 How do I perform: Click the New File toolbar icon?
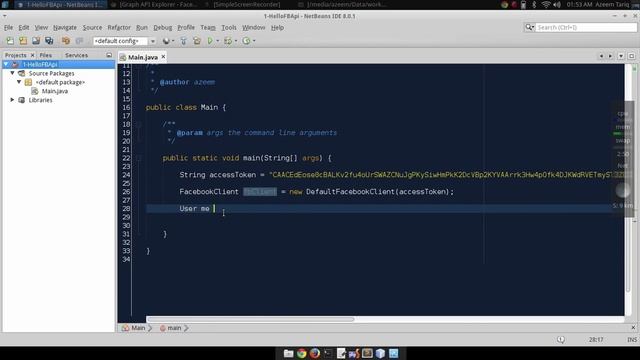10,41
